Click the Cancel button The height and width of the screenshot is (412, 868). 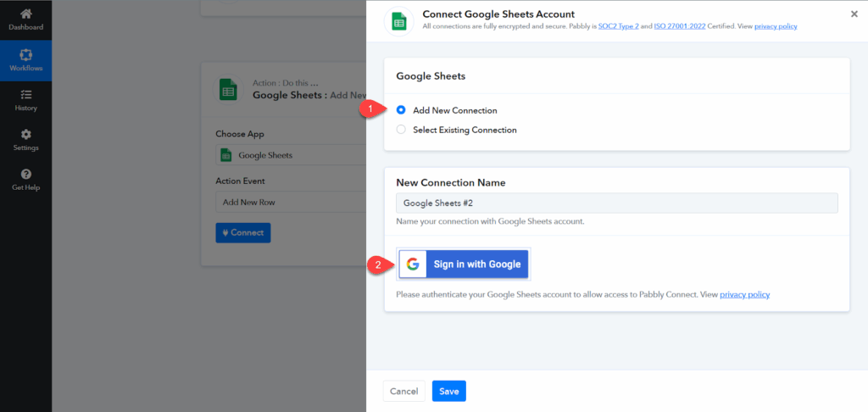pyautogui.click(x=403, y=391)
